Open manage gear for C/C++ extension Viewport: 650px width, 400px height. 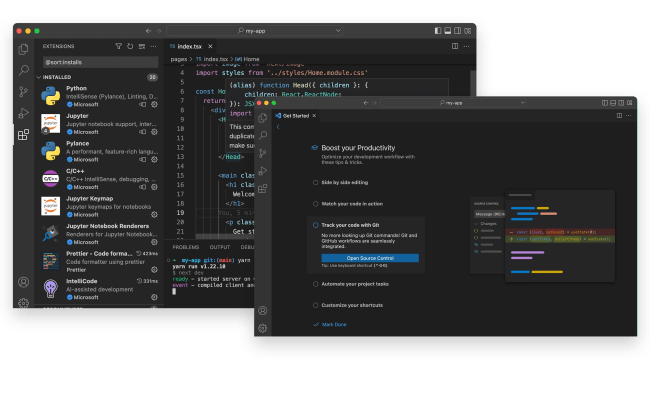click(154, 187)
